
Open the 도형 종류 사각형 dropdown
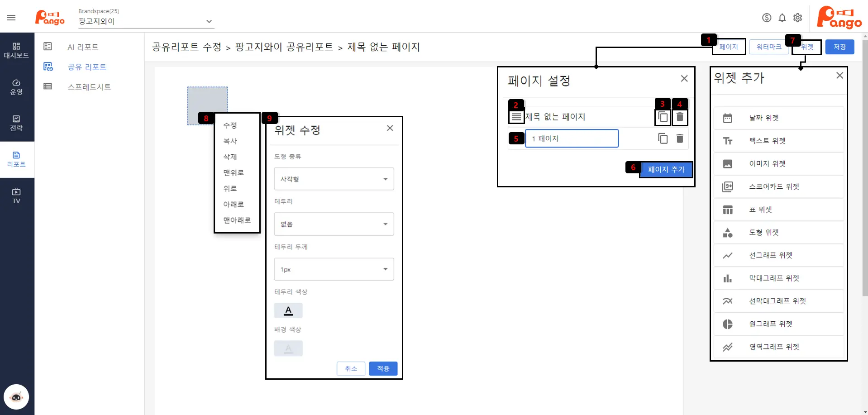coord(334,179)
